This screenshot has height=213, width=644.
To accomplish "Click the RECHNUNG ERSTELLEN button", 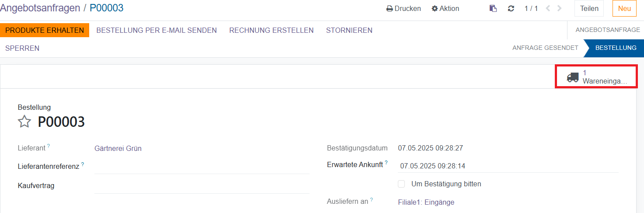I will point(271,30).
